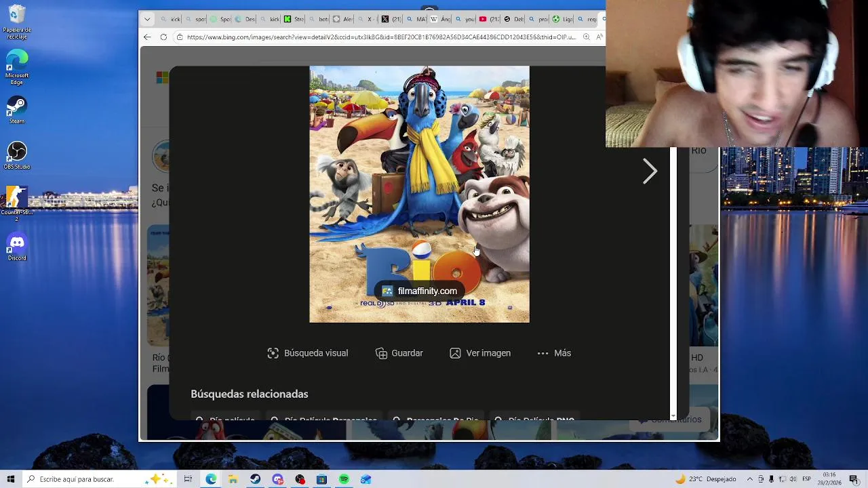
Task: Switch the ESP keyboard language indicator
Action: (806, 479)
